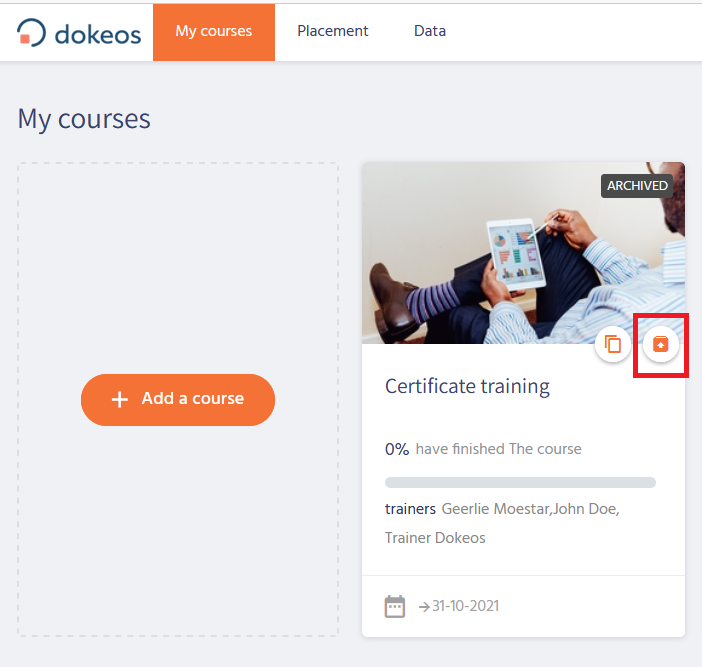
Task: Switch to the Placement tab
Action: [x=332, y=31]
